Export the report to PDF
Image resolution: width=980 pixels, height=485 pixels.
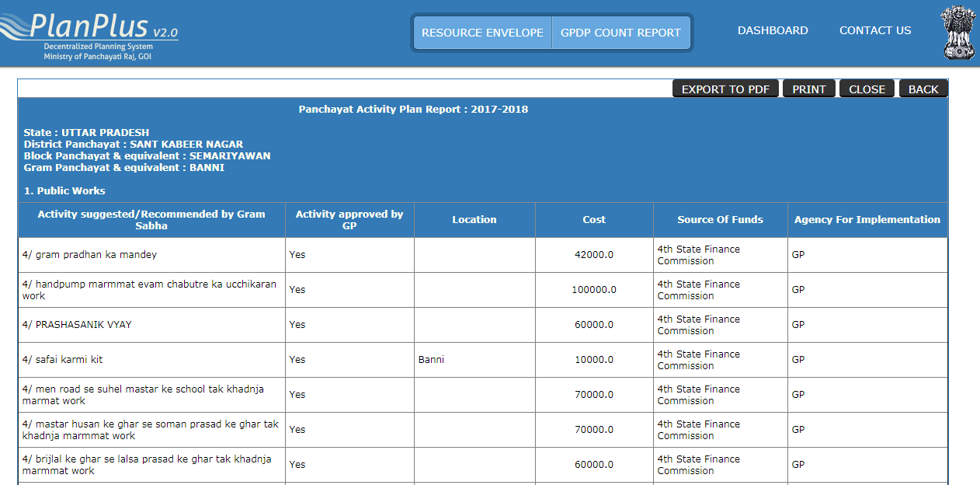coord(725,89)
